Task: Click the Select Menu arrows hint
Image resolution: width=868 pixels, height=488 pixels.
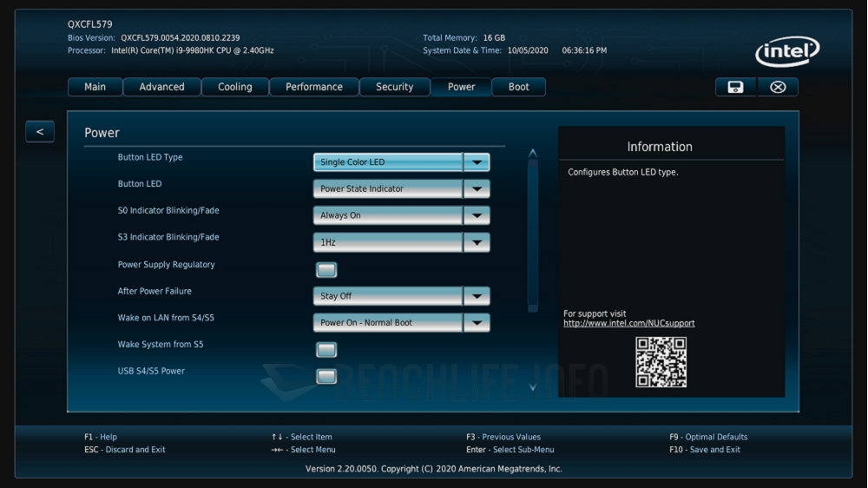Action: coord(303,450)
